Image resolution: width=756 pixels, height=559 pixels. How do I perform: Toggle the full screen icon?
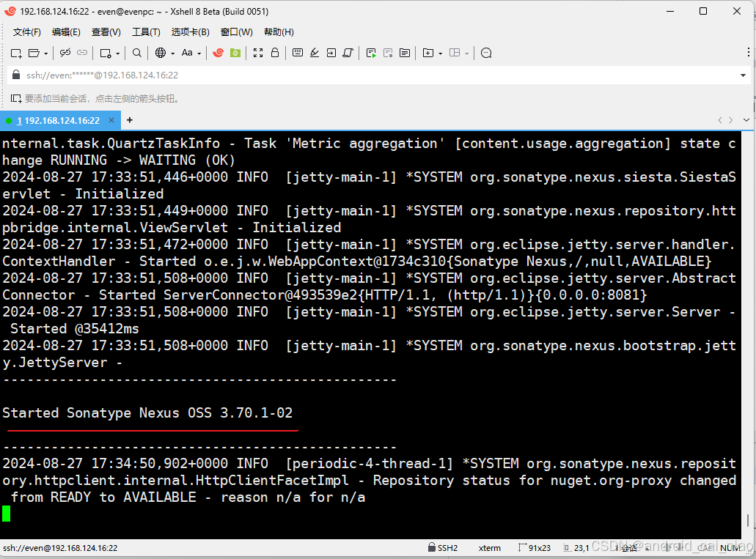pos(258,53)
